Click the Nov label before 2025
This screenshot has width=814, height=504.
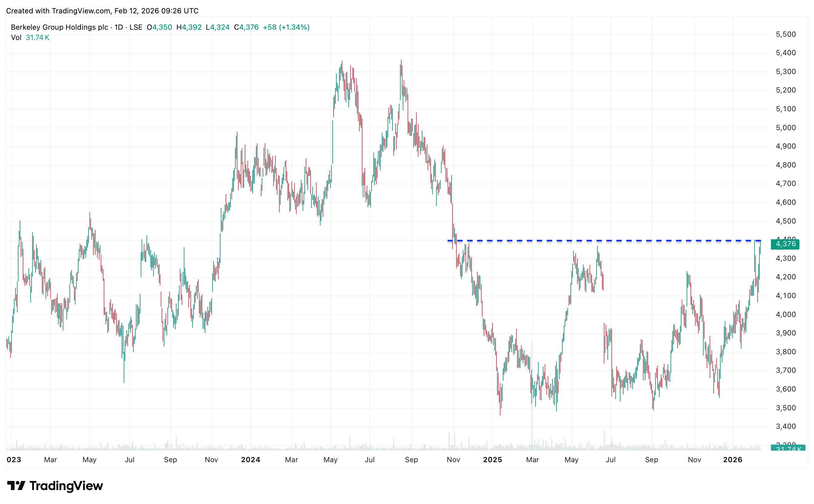point(453,460)
